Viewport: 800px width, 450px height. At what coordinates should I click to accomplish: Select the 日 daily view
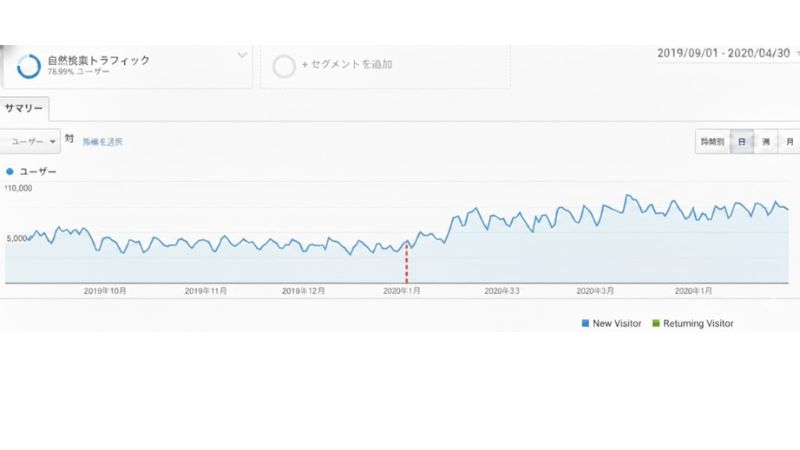[742, 142]
